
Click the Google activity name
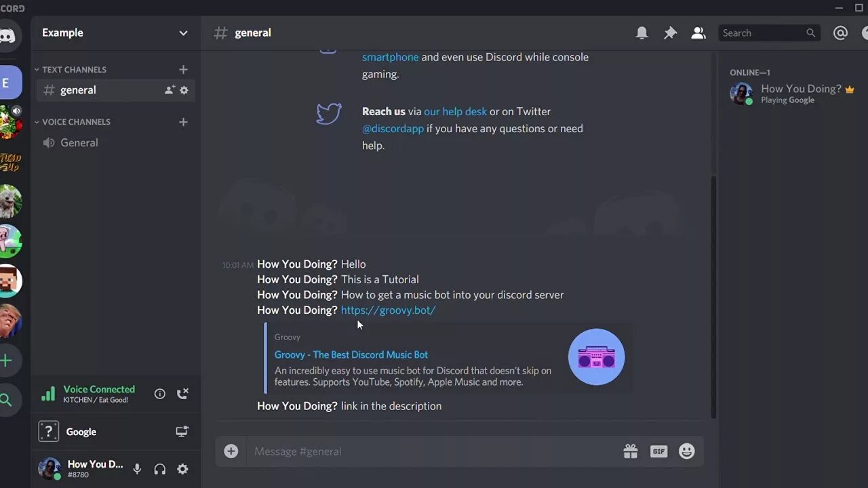81,432
